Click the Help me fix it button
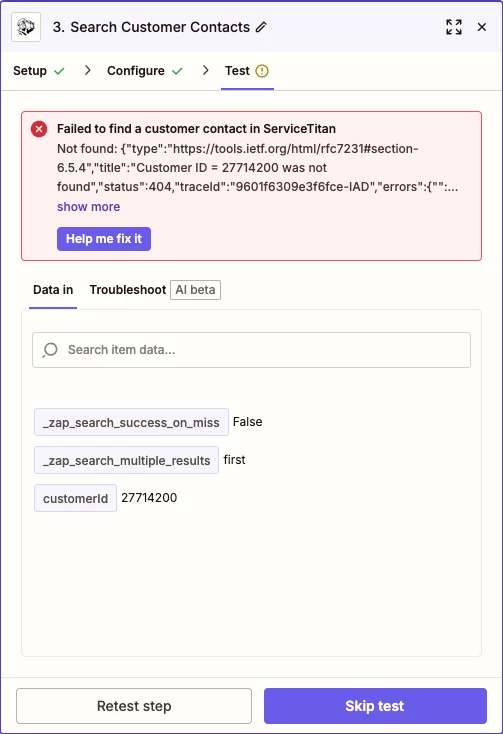 click(104, 239)
